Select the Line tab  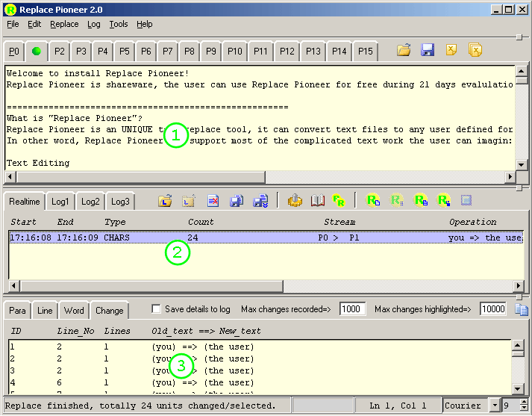(x=45, y=311)
